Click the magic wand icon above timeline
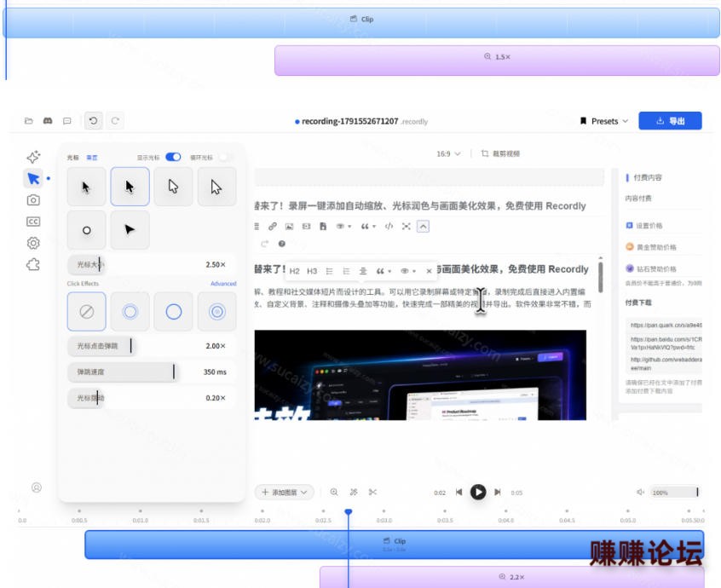Screen dimensions: 721x588 coord(354,492)
